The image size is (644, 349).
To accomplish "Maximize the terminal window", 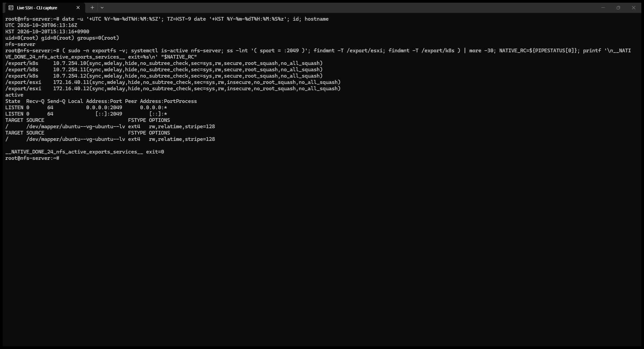I will (x=618, y=8).
